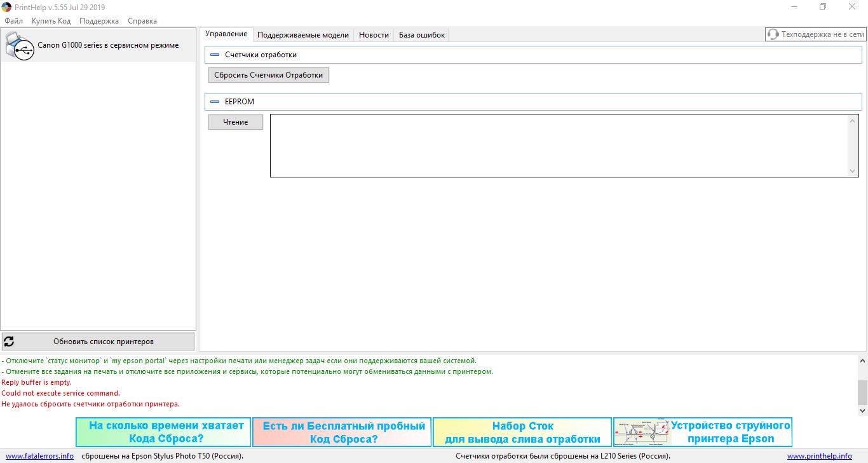The height and width of the screenshot is (463, 868).
Task: Open 'На сколько времени хватает Кода Сброса?' banner
Action: pyautogui.click(x=163, y=432)
